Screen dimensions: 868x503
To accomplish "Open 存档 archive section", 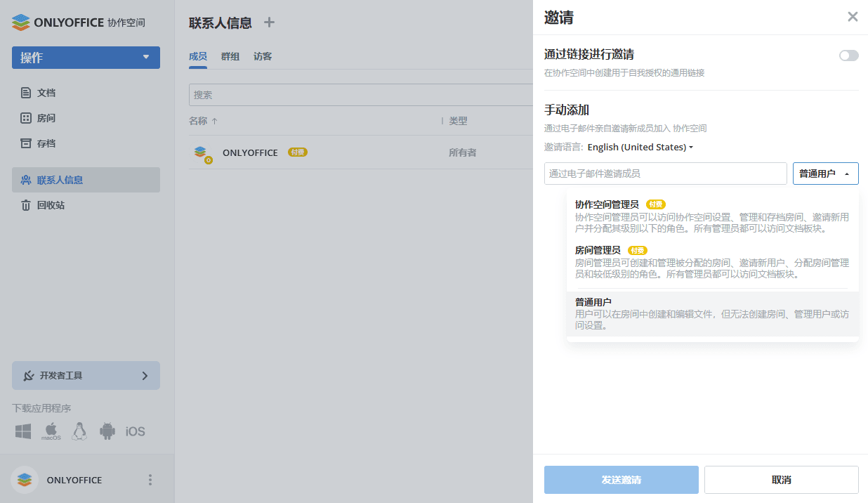I will pos(86,143).
